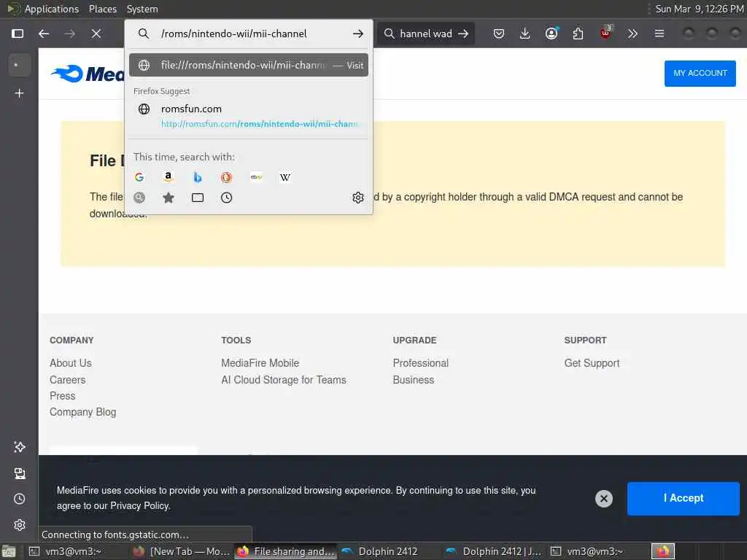Search with eBay this time
This screenshot has width=747, height=560.
point(256,177)
